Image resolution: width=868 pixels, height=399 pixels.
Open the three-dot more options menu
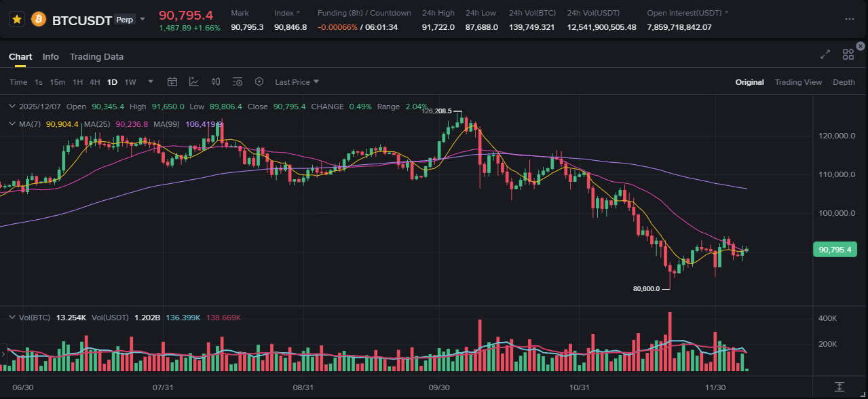point(849,19)
